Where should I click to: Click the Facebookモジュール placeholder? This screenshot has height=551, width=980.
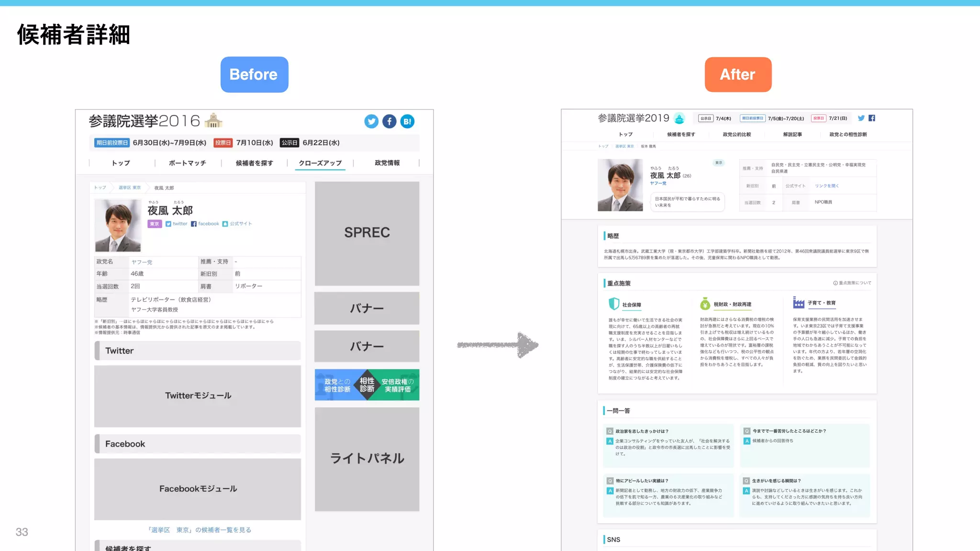point(198,489)
